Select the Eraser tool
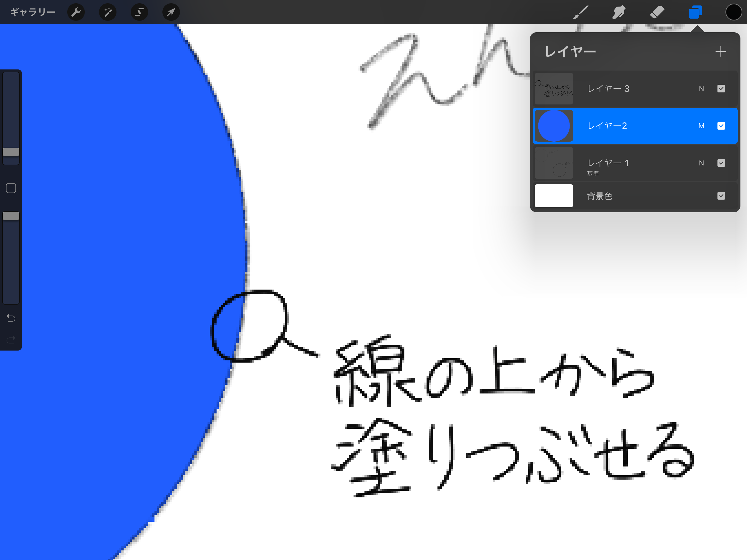Image resolution: width=747 pixels, height=560 pixels. pos(657,12)
